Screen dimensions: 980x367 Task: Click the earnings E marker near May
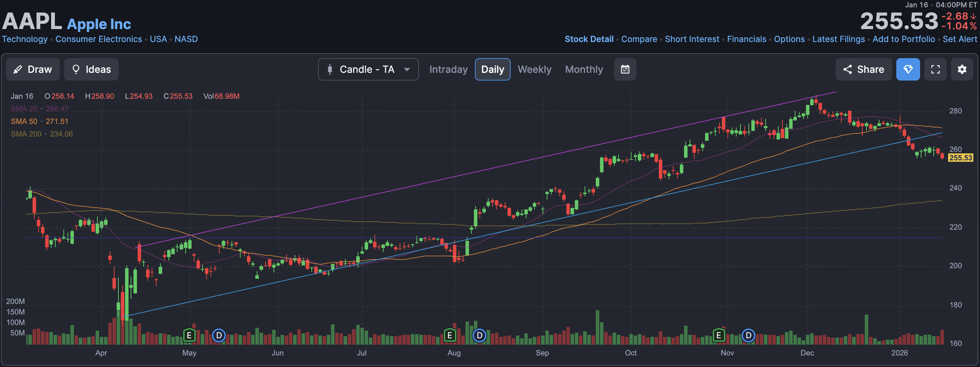[x=189, y=335]
